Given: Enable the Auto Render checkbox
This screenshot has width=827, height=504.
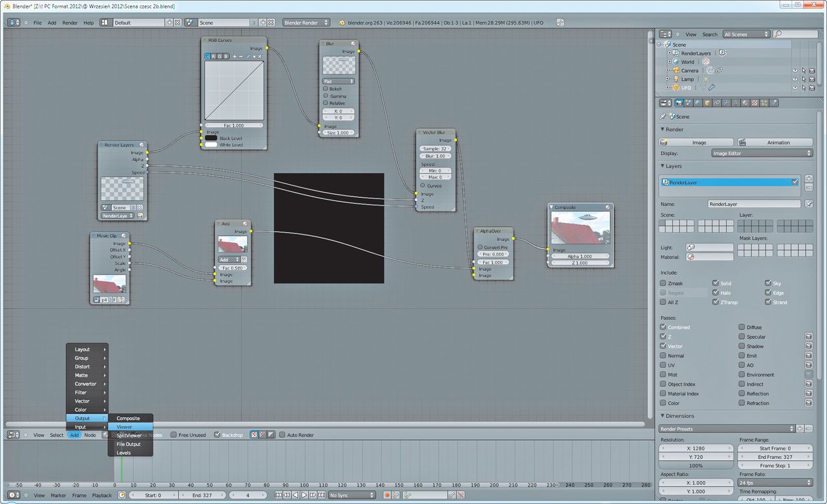Looking at the screenshot, I should [282, 435].
